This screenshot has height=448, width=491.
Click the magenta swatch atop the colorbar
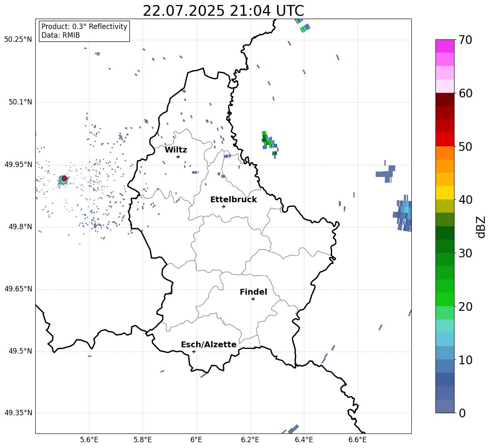click(x=445, y=46)
